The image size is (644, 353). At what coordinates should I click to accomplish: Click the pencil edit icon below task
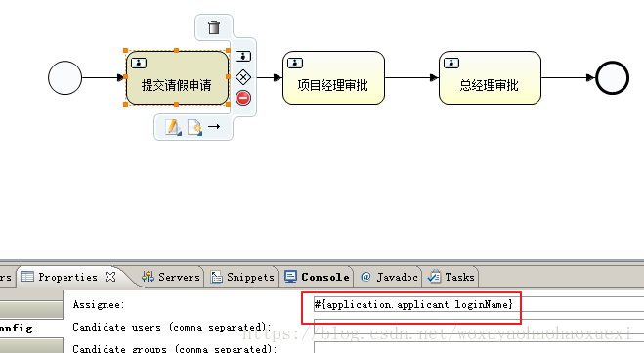click(173, 127)
